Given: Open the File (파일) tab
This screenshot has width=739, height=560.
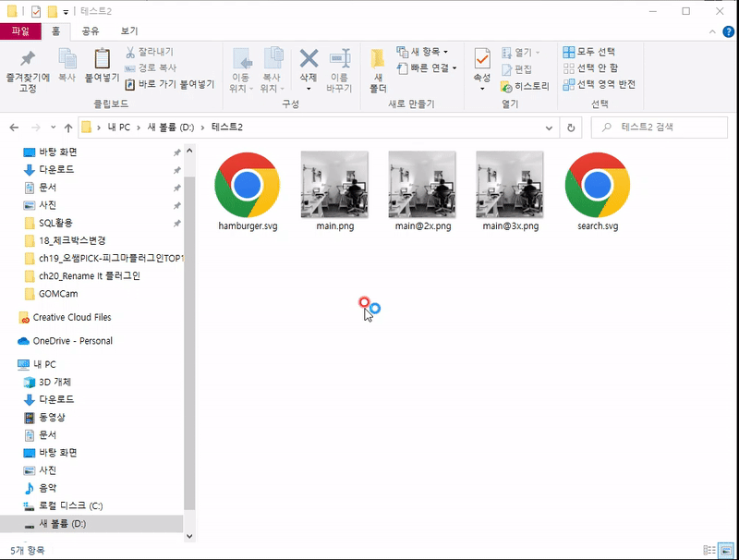Looking at the screenshot, I should tap(20, 31).
